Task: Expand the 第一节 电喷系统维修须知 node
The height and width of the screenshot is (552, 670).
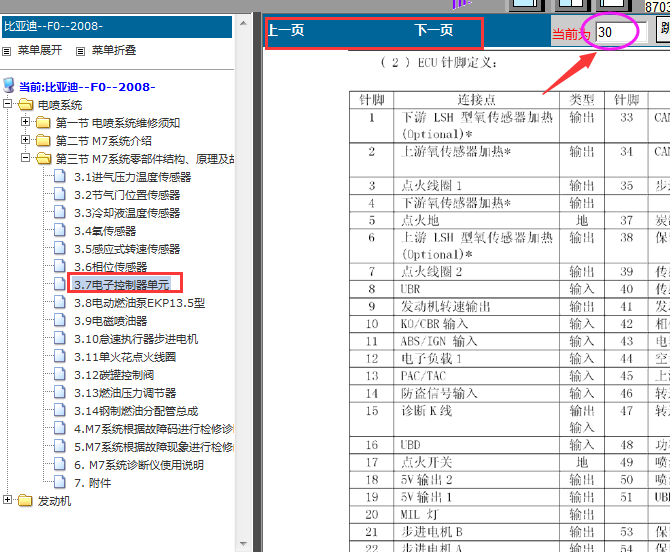Action: click(x=25, y=122)
